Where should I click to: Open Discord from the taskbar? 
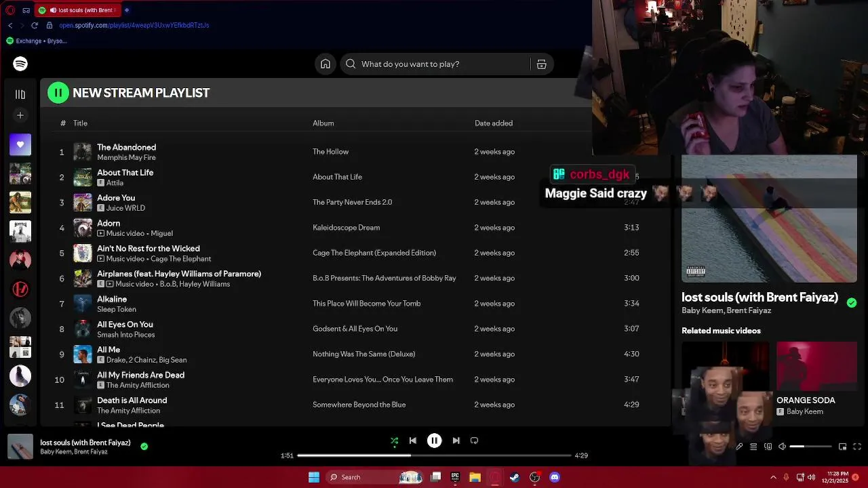(x=555, y=477)
